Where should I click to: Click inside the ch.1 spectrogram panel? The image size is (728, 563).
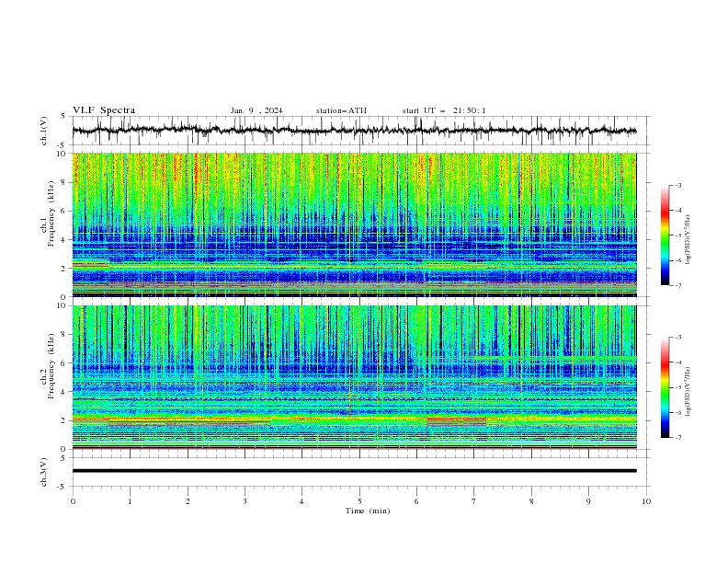pyautogui.click(x=355, y=224)
